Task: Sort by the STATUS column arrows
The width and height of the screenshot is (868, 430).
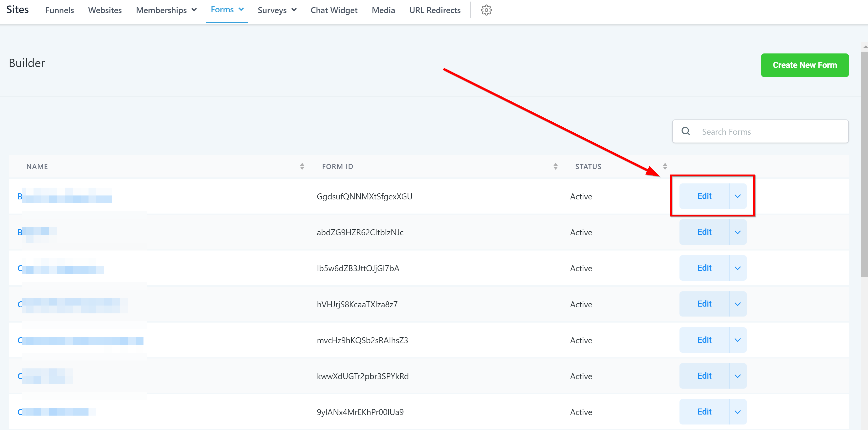Action: pos(665,166)
